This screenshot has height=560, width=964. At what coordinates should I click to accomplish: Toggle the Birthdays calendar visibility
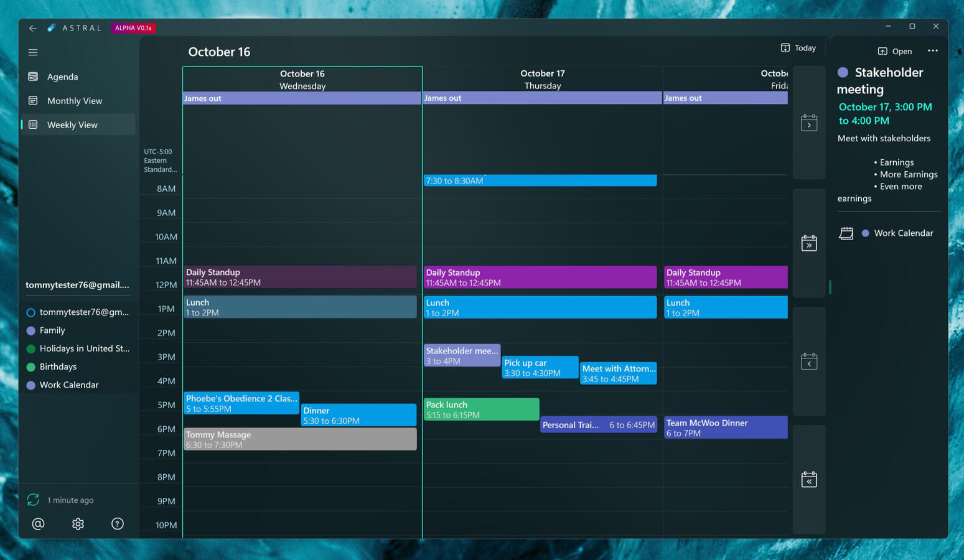[x=31, y=367]
